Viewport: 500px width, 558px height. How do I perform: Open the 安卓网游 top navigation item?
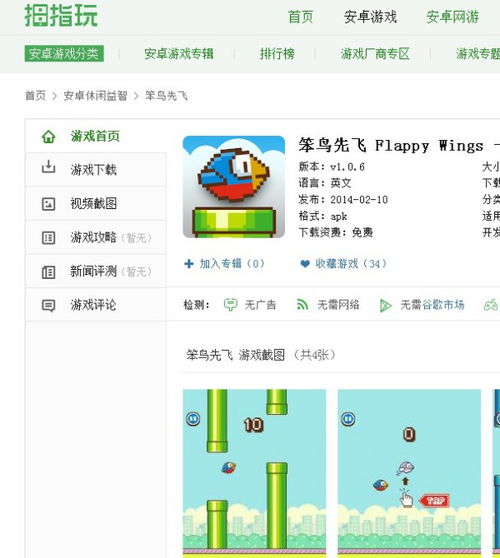click(x=453, y=17)
